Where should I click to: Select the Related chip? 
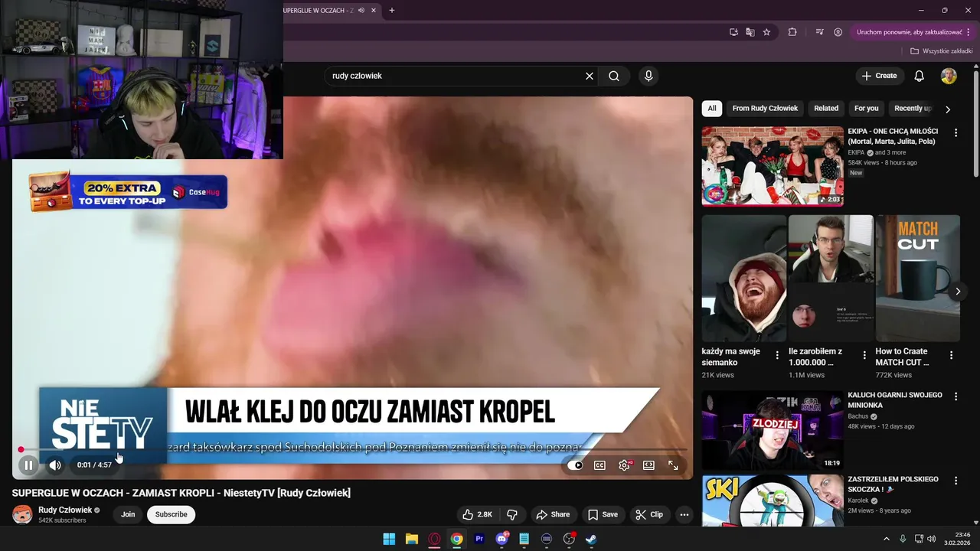click(x=826, y=108)
